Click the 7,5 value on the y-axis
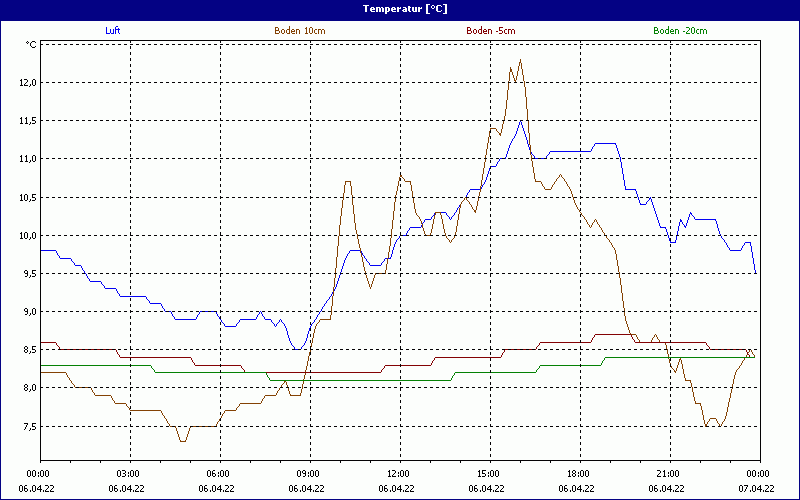 click(x=26, y=427)
